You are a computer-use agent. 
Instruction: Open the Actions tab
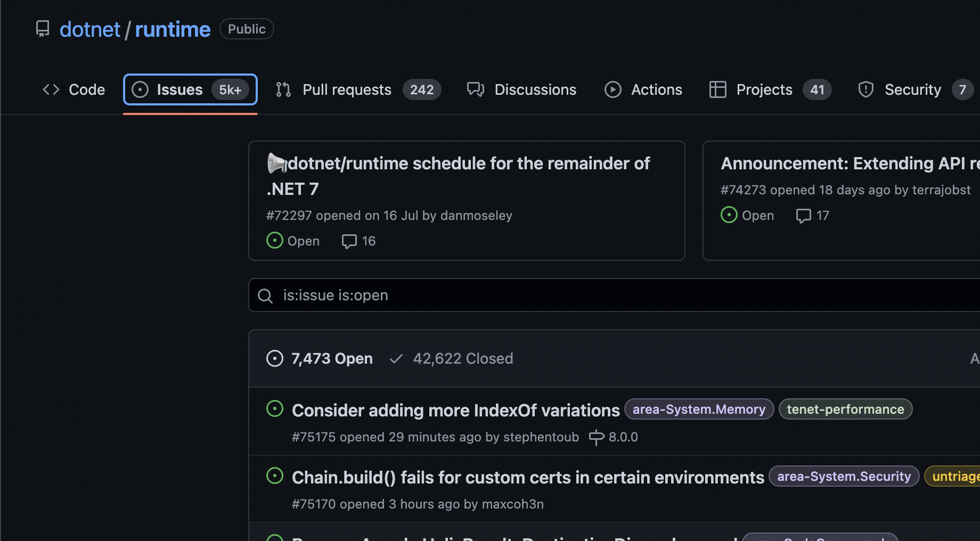point(643,89)
